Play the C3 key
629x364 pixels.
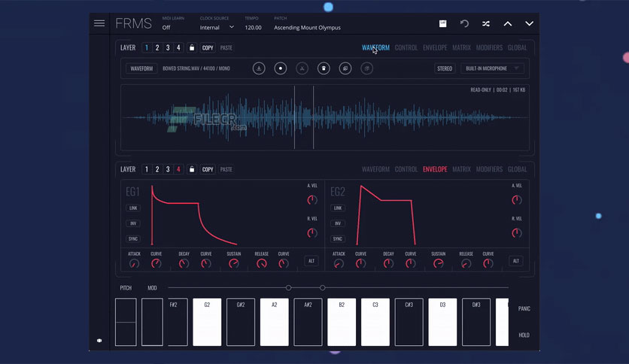point(375,322)
